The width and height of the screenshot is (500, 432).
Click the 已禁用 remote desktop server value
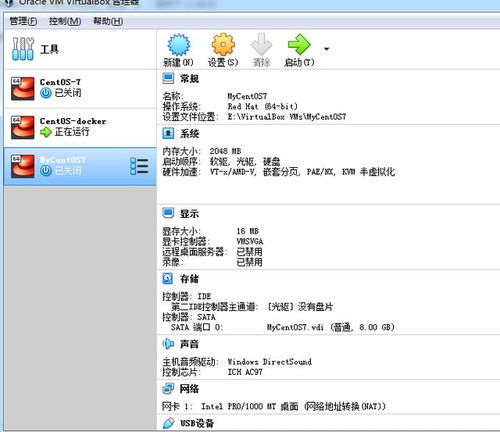point(249,252)
